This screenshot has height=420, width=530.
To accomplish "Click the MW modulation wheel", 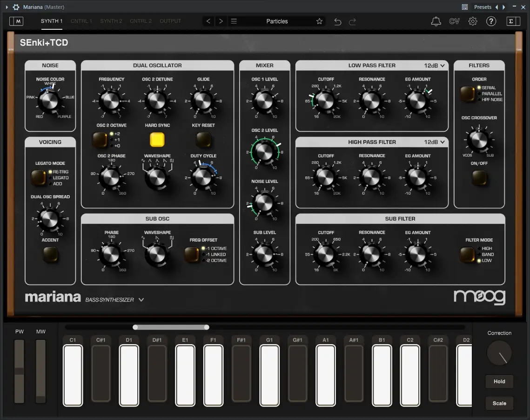I will pyautogui.click(x=40, y=370).
